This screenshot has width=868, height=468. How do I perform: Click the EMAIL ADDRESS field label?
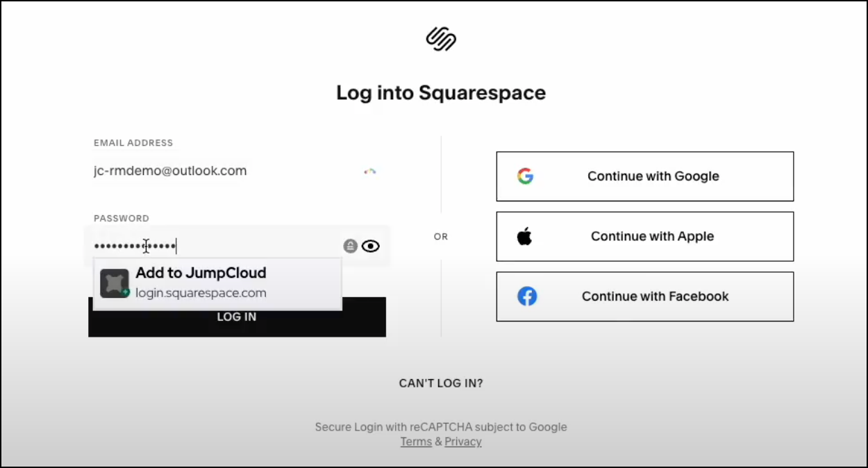(x=133, y=143)
